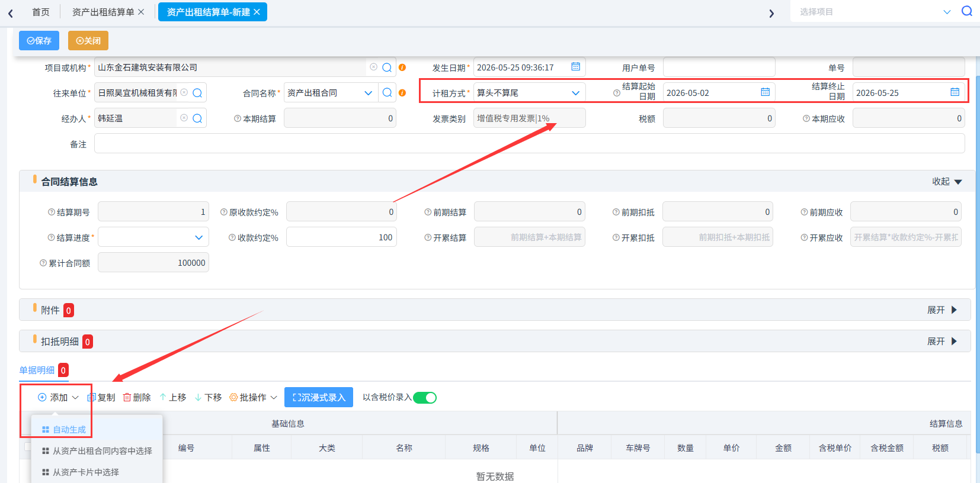The image size is (980, 483).
Task: Click the 关闭 button
Action: (x=88, y=41)
